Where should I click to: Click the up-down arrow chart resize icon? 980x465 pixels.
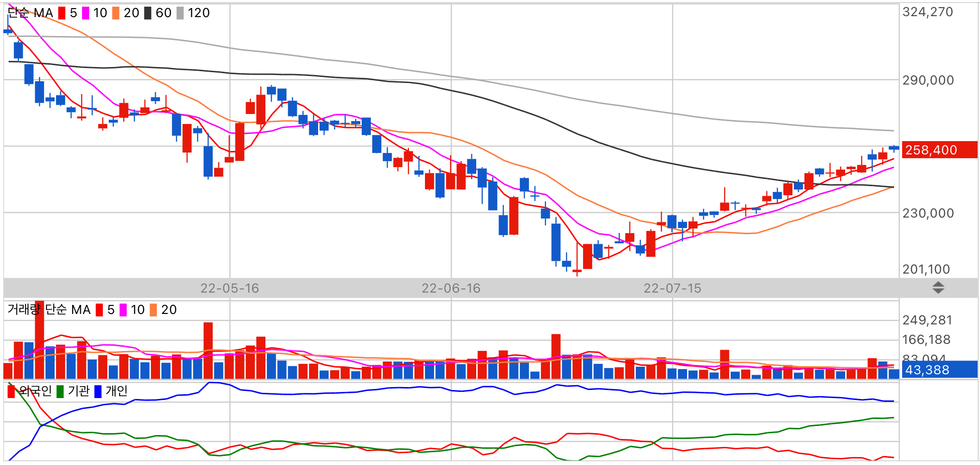938,287
